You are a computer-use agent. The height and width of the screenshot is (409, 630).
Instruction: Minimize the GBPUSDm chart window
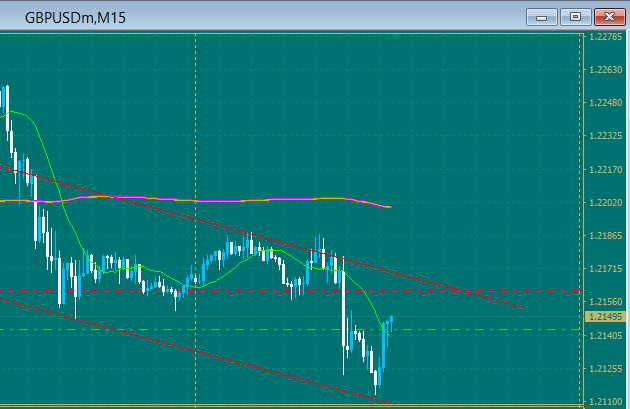click(542, 17)
